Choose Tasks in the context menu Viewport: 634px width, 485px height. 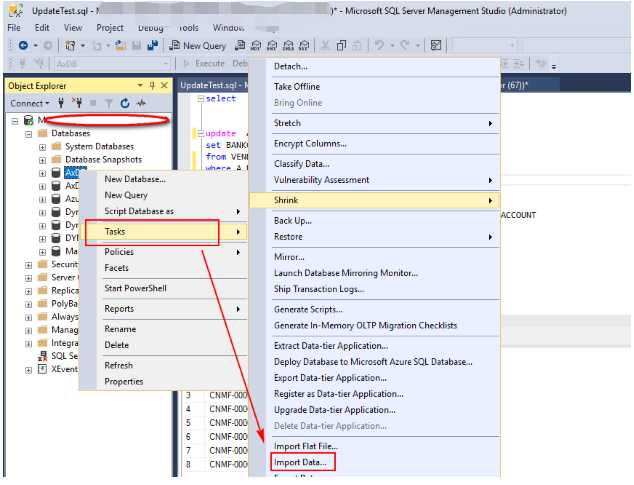pyautogui.click(x=164, y=232)
